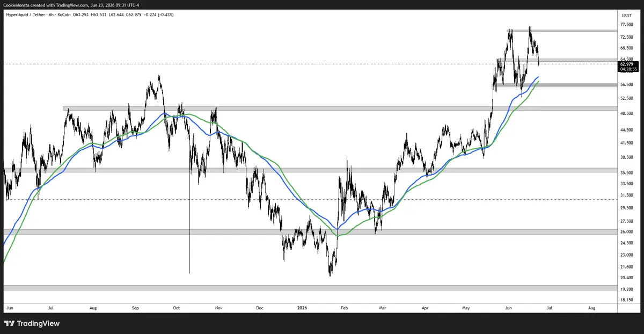Click the 38.500 price axis label
Viewport: 644px width, 334px height.
(626, 157)
